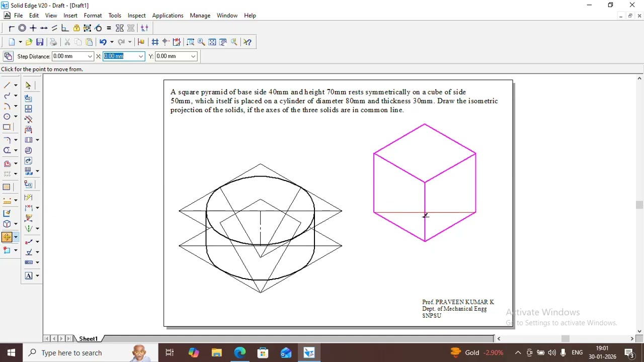
Task: Select the Arc drawing tool
Action: click(x=7, y=106)
